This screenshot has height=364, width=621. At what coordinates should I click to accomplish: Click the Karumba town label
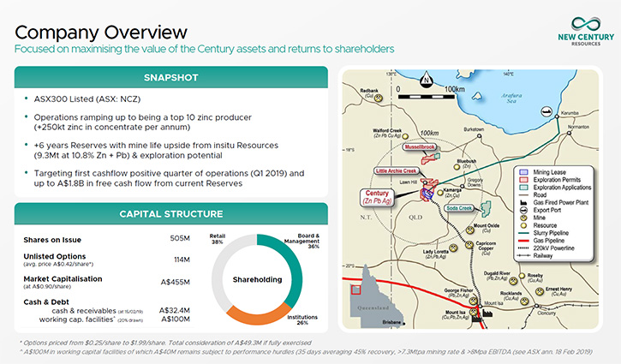pyautogui.click(x=570, y=113)
